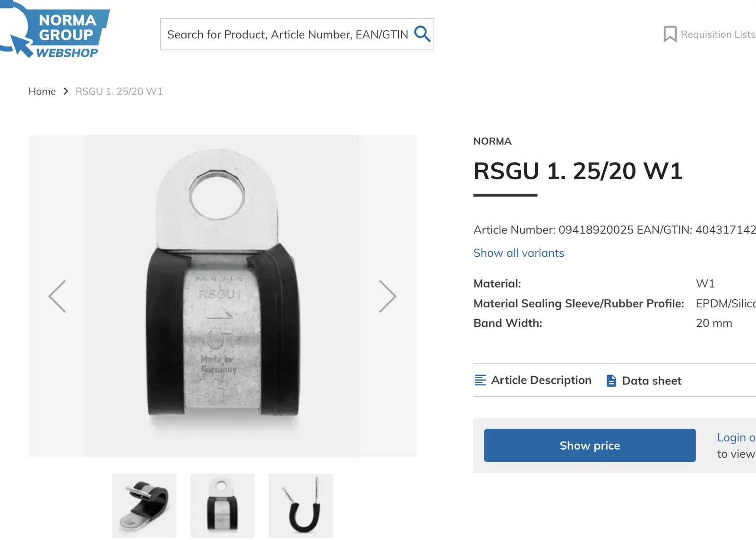The height and width of the screenshot is (540, 756).
Task: Click the Login link beside Show price
Action: pyautogui.click(x=736, y=438)
